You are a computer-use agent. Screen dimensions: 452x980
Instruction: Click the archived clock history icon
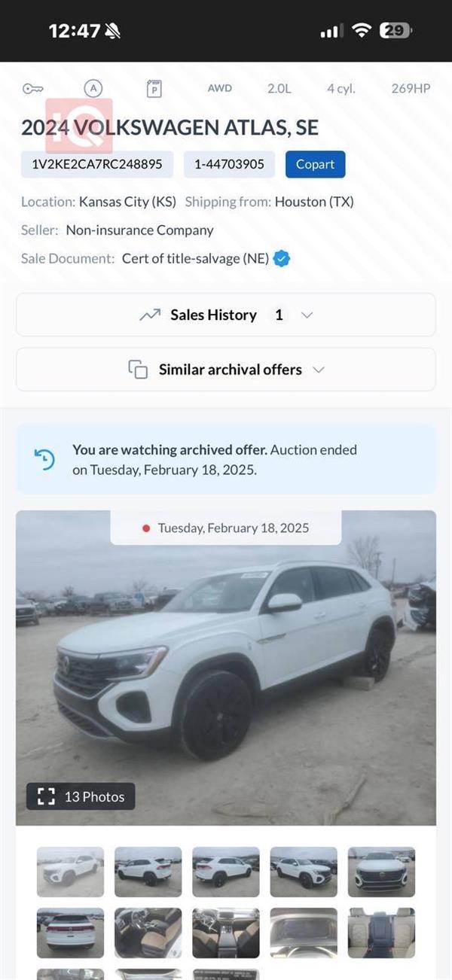[x=44, y=459]
